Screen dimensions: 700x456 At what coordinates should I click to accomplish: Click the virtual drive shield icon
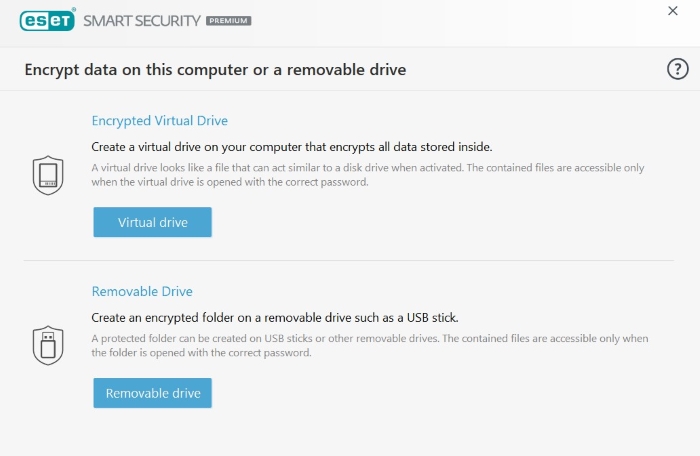click(48, 175)
